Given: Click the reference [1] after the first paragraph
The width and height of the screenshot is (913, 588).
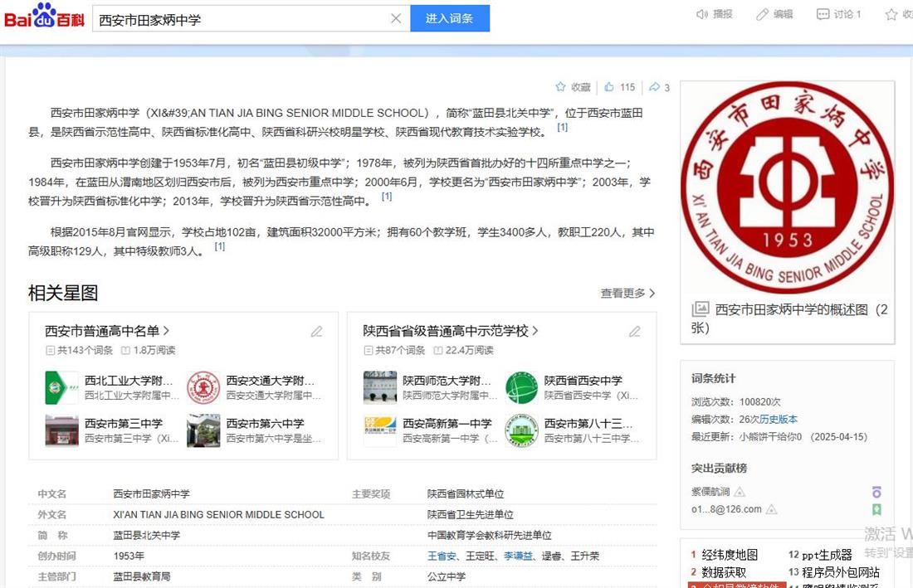Looking at the screenshot, I should (x=563, y=127).
